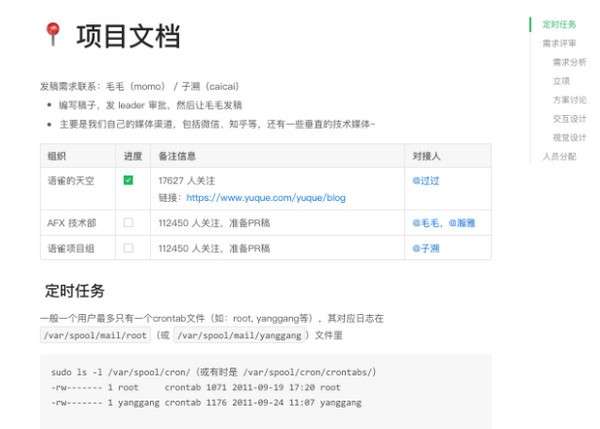Click the 项目文档 page title
This screenshot has height=429, width=600.
click(x=128, y=36)
